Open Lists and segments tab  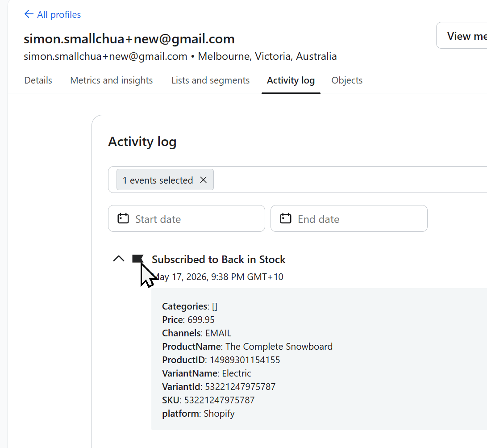211,80
